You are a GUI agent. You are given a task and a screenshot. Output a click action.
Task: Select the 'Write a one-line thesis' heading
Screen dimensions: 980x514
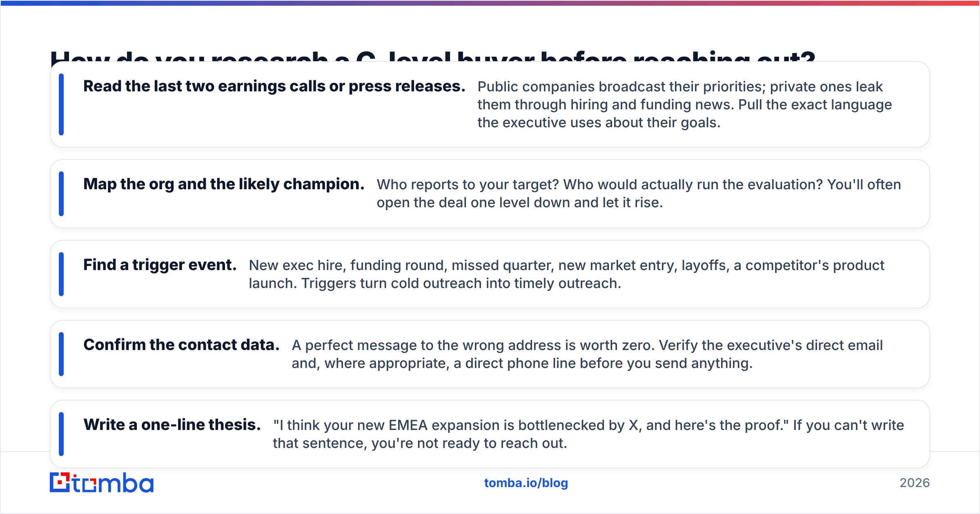(x=172, y=425)
